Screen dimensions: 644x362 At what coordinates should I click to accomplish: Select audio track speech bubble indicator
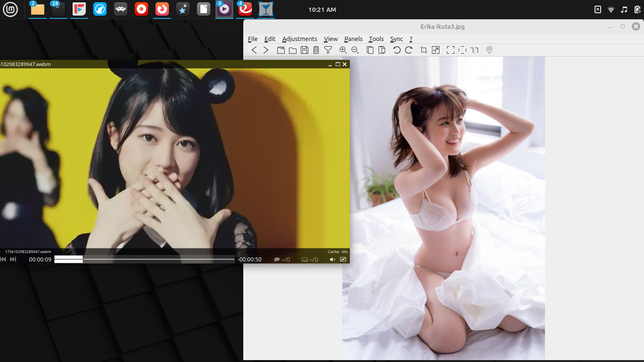282,259
